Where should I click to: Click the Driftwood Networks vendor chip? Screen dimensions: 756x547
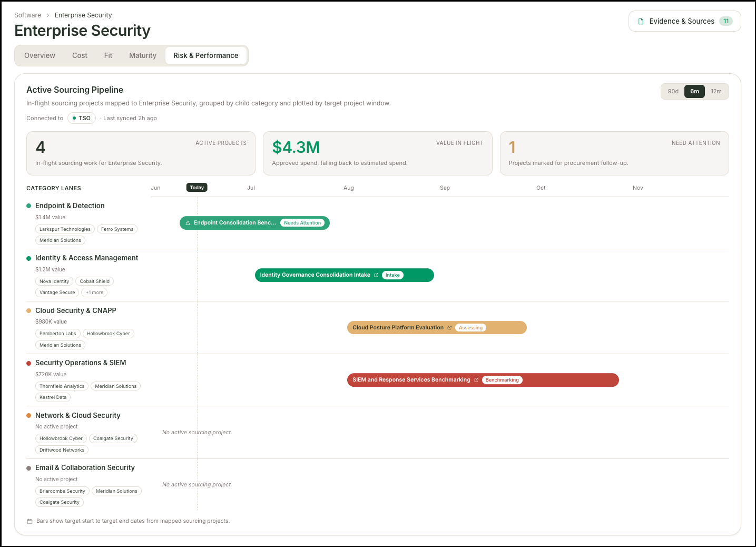coord(62,450)
